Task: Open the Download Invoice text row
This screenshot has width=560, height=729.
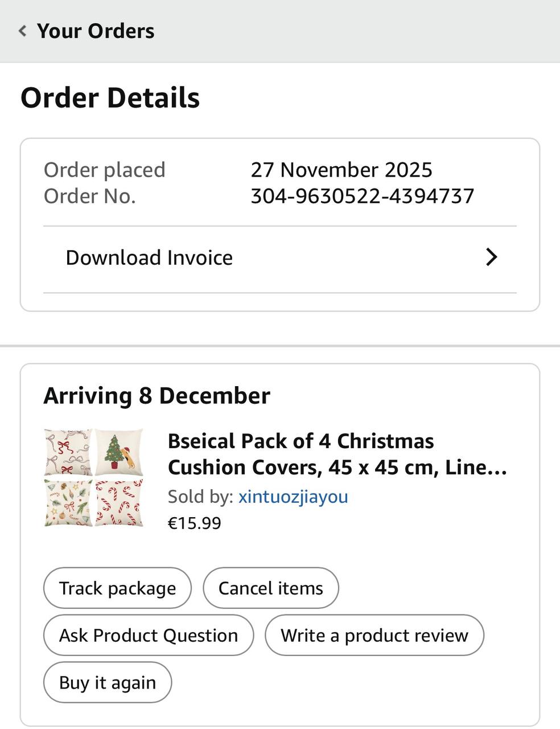Action: (x=149, y=257)
